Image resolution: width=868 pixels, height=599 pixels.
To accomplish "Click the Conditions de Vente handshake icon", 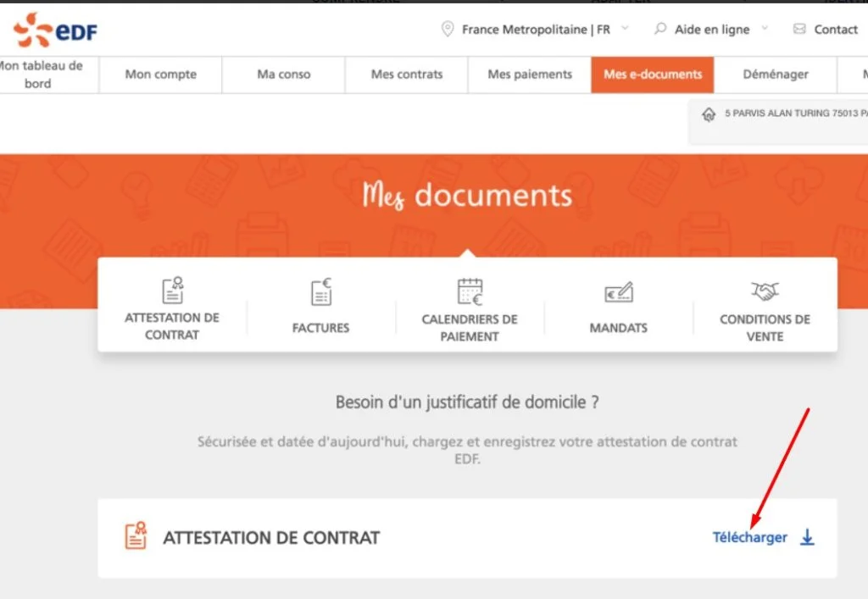I will click(x=764, y=291).
